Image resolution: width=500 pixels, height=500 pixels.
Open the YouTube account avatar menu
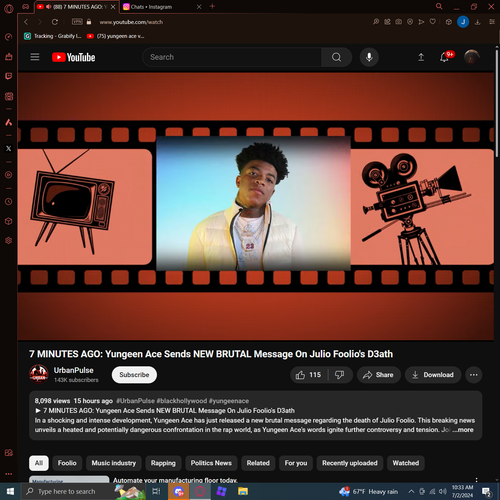tap(472, 57)
